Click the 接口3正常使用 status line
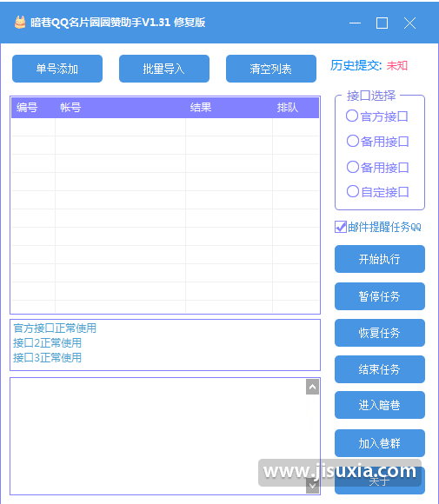Screen dimensions: 439x504 pos(47,358)
